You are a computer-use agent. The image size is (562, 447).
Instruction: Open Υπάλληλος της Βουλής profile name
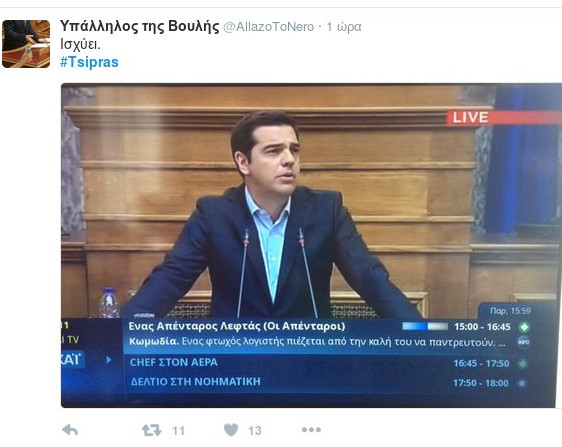pos(139,27)
